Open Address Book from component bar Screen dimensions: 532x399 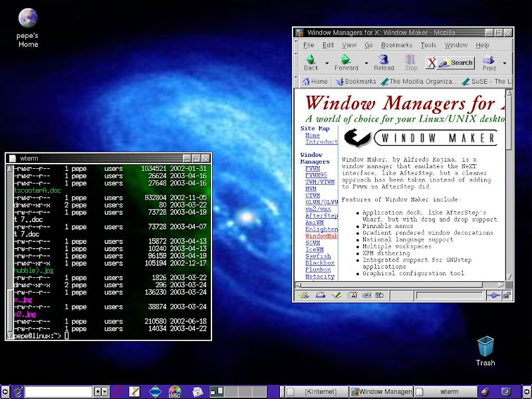tap(352, 295)
